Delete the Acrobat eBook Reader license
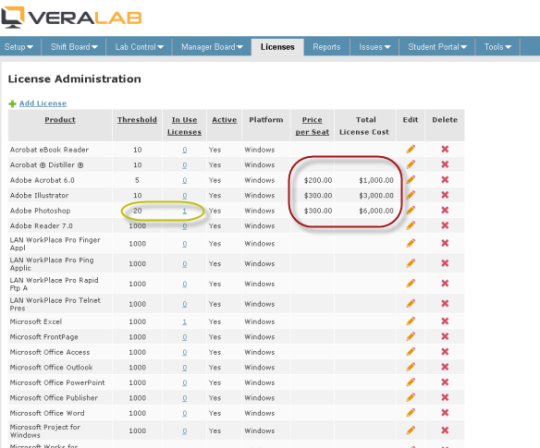540x448 pixels. (445, 149)
